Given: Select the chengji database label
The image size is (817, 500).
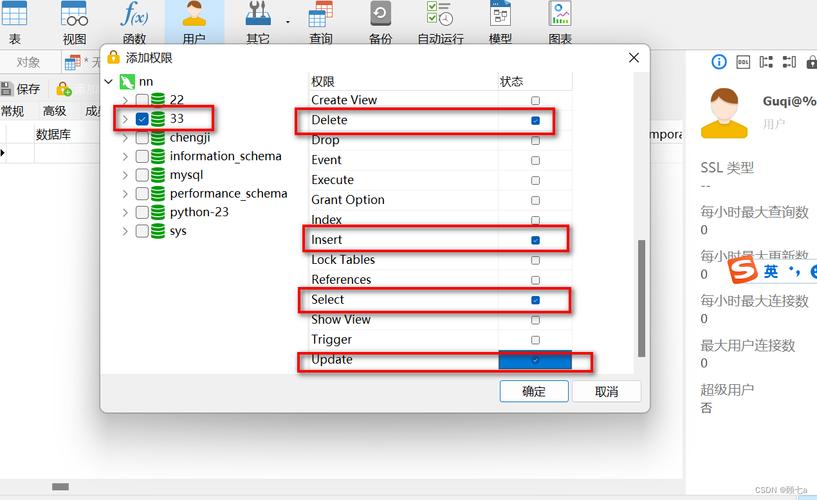Looking at the screenshot, I should click(x=190, y=138).
